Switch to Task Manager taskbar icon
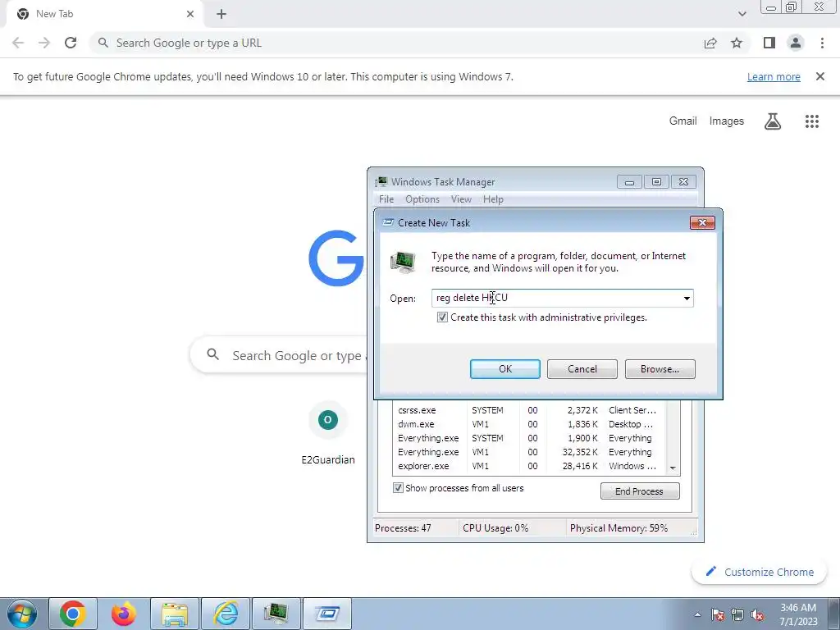This screenshot has height=630, width=840. [x=276, y=614]
